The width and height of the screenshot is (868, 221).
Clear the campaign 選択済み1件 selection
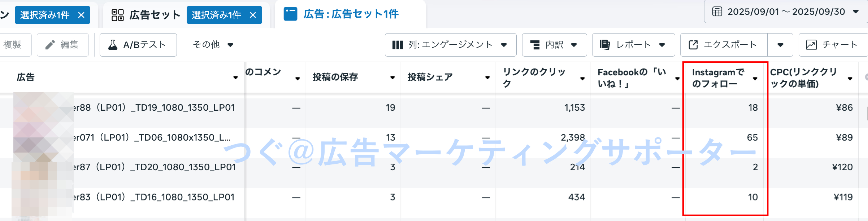tap(81, 15)
